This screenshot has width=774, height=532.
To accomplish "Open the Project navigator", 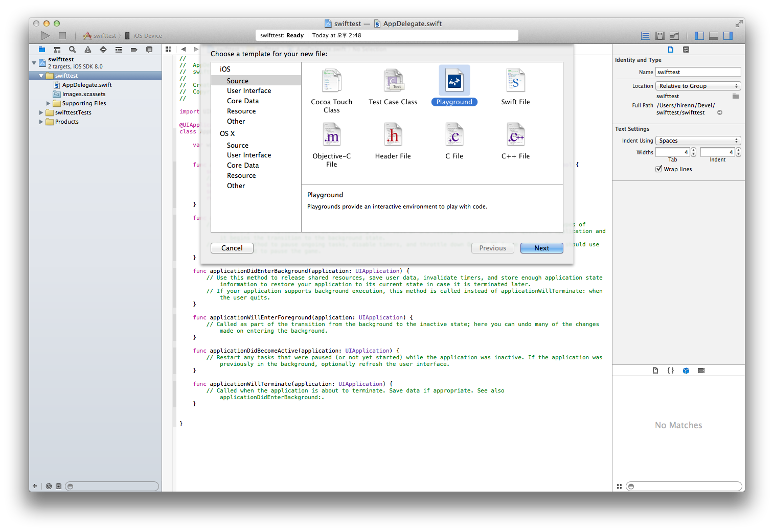I will tap(42, 50).
